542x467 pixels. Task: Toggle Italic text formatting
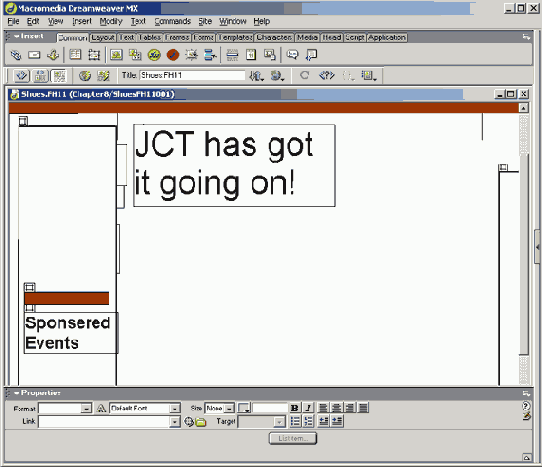click(x=308, y=408)
